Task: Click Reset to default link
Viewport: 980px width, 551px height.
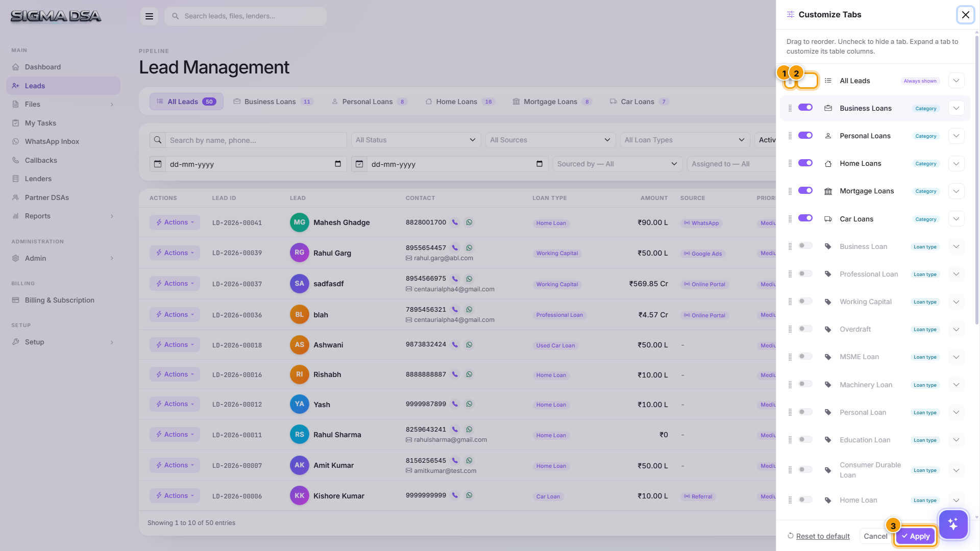Action: (x=823, y=536)
